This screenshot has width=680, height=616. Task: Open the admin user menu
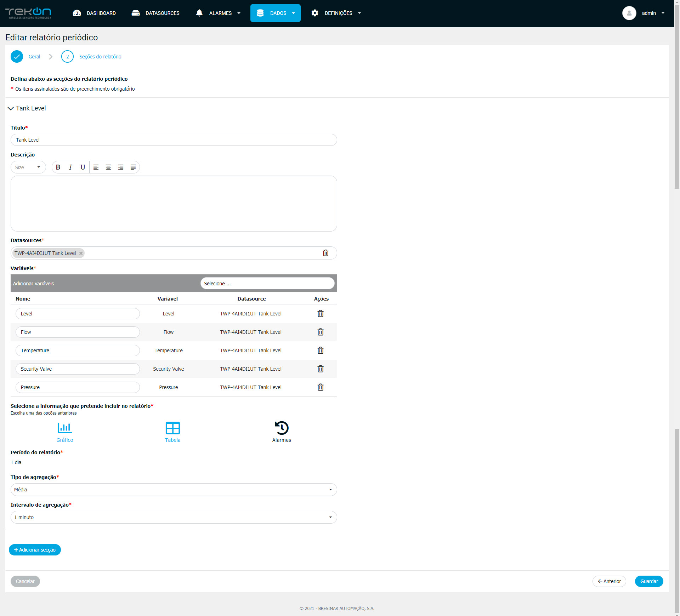point(653,13)
